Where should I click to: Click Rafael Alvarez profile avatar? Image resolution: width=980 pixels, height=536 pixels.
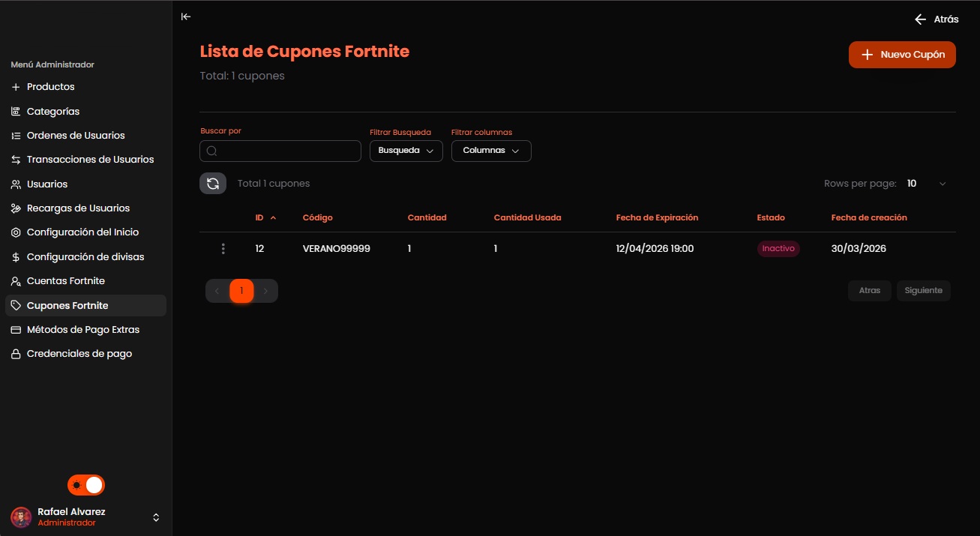point(21,517)
